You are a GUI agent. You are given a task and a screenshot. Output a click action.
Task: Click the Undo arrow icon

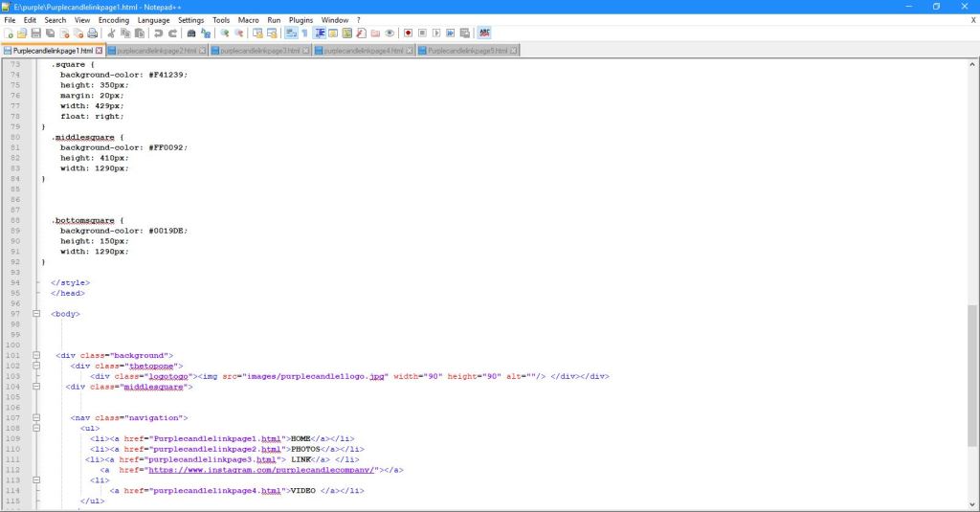(x=159, y=33)
